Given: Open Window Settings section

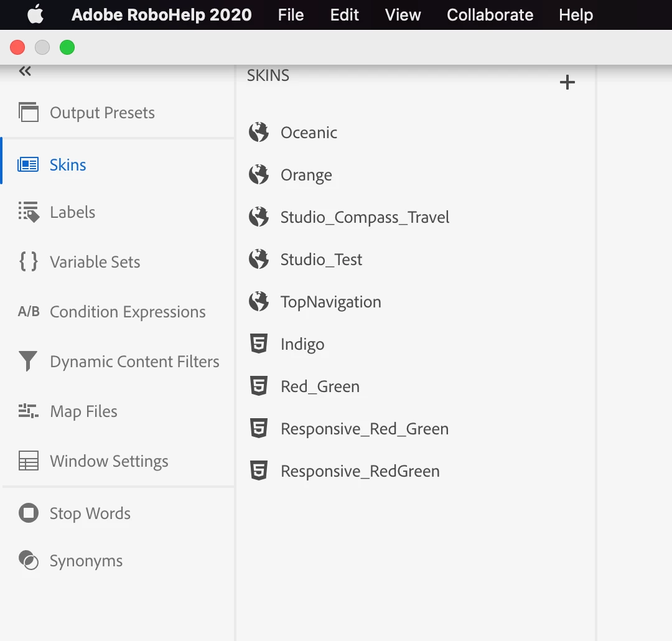Looking at the screenshot, I should (109, 461).
